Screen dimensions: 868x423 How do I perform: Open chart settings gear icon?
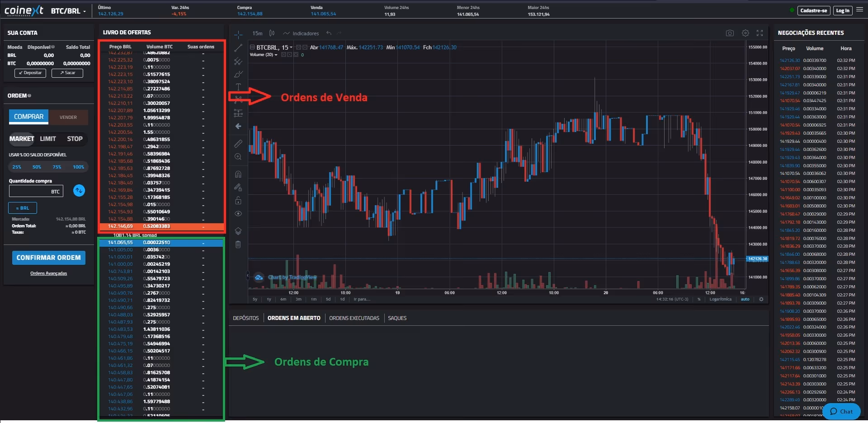click(x=745, y=33)
